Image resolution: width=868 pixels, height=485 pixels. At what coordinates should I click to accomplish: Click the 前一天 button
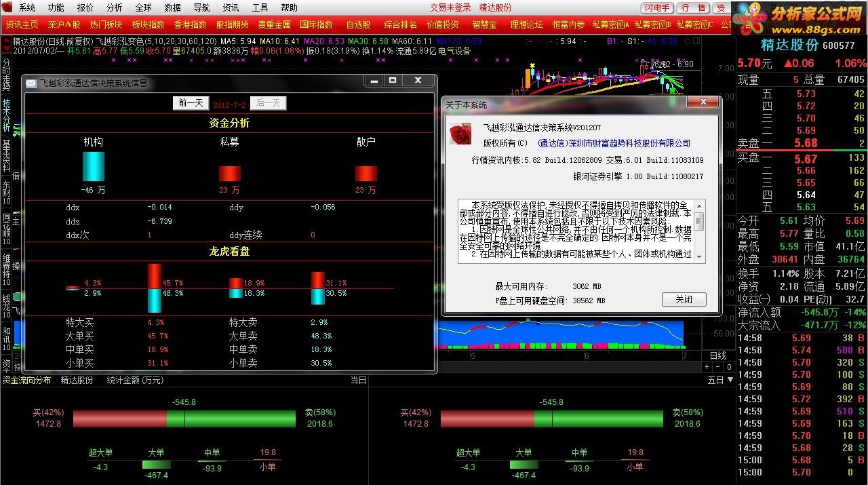point(191,103)
